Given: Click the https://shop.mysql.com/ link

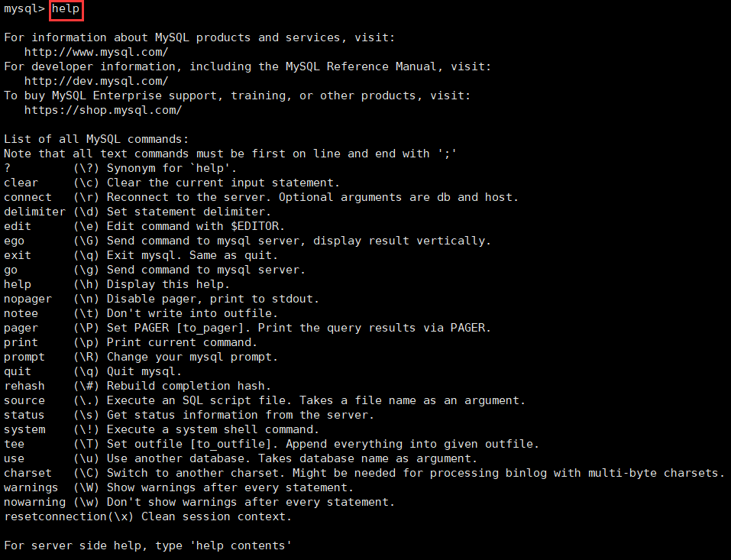Looking at the screenshot, I should [x=103, y=110].
